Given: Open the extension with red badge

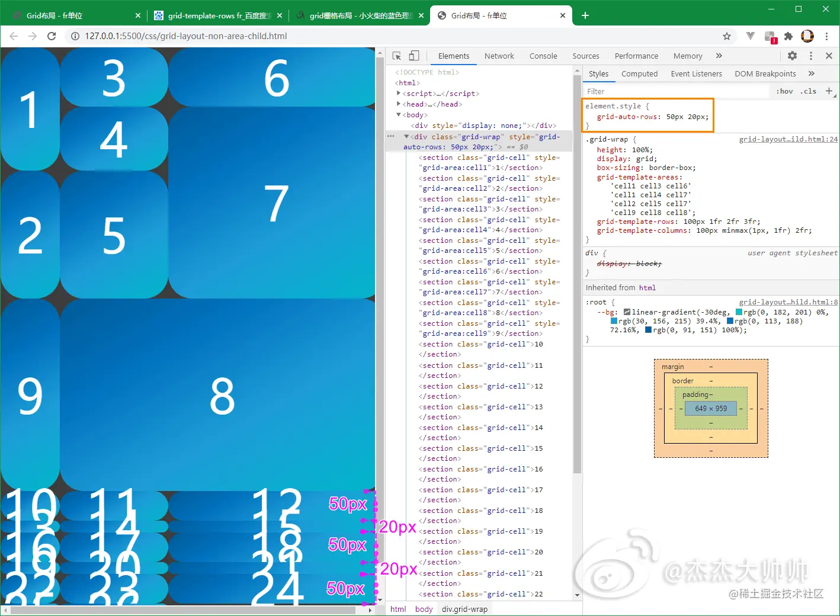Looking at the screenshot, I should pos(770,37).
